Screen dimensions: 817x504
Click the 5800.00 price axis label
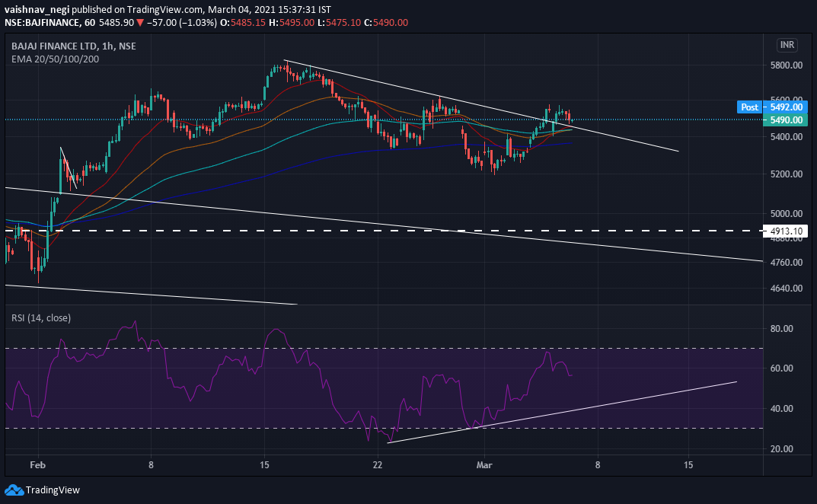(786, 65)
